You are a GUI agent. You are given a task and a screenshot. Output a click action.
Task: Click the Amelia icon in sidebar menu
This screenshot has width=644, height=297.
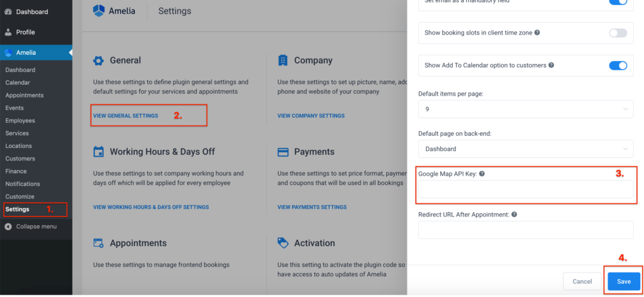(x=8, y=53)
